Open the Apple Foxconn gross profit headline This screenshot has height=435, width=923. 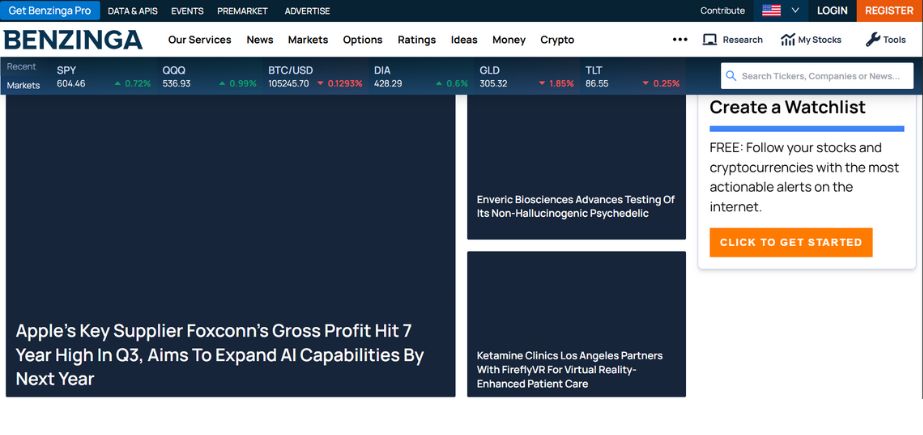pos(220,355)
